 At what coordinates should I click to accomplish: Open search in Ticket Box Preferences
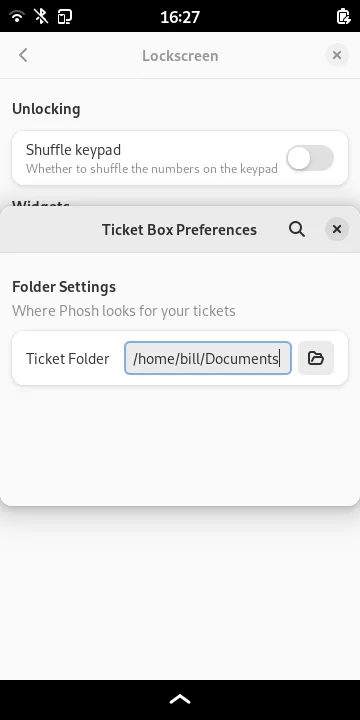click(x=297, y=229)
